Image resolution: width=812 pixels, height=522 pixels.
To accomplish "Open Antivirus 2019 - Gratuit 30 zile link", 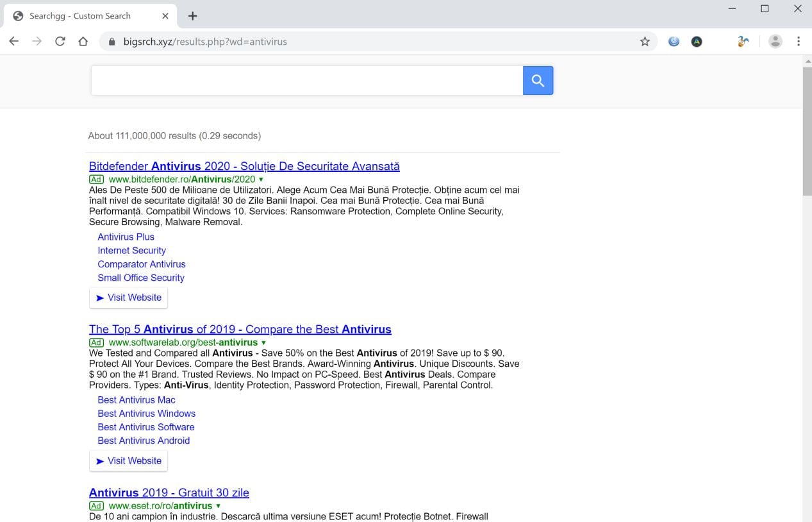I will [x=169, y=493].
